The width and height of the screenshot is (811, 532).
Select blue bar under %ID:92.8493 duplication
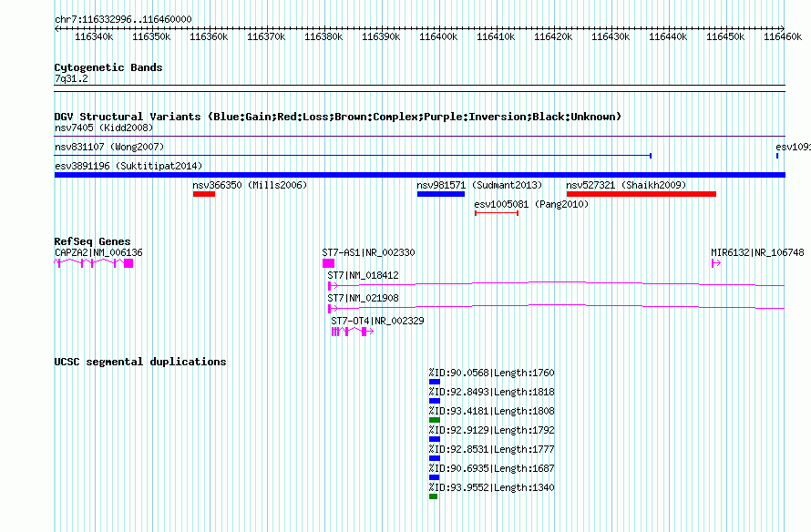pyautogui.click(x=435, y=401)
